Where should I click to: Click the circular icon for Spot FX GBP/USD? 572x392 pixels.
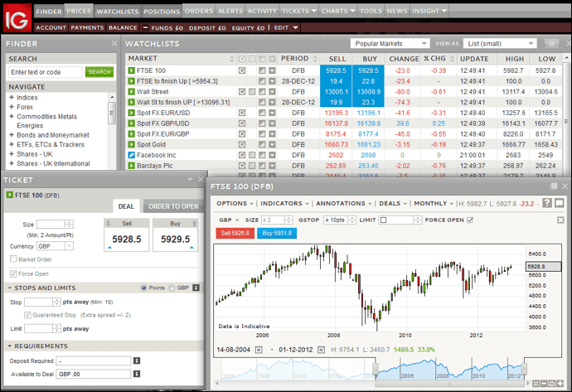(242, 123)
